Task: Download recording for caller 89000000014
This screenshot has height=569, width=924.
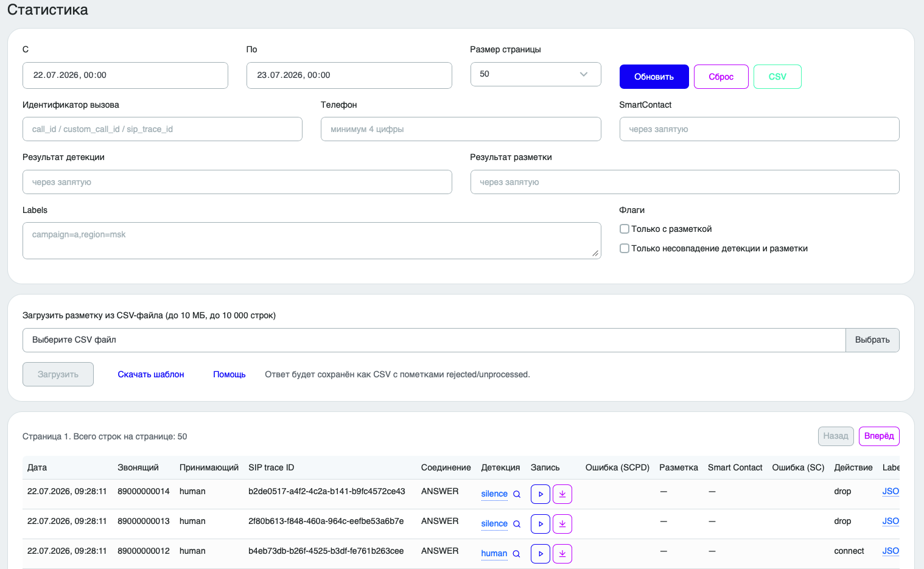Action: [562, 494]
